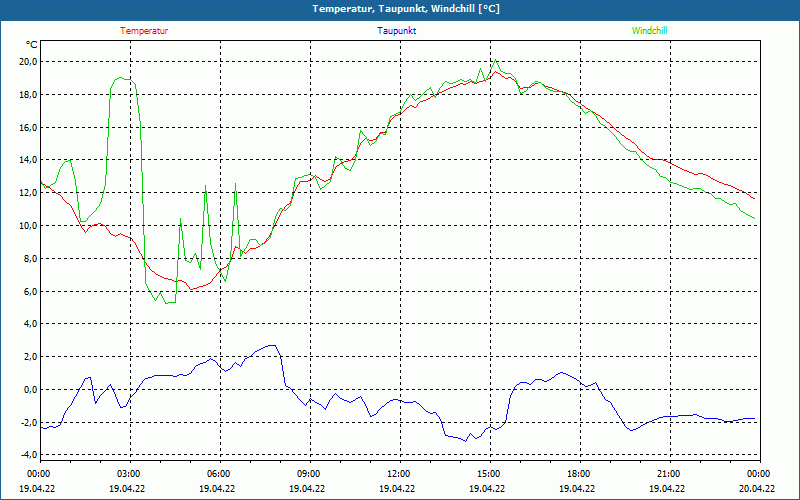Click the 2,0 y-axis value
Viewport: 800px width, 500px height.
coord(31,357)
